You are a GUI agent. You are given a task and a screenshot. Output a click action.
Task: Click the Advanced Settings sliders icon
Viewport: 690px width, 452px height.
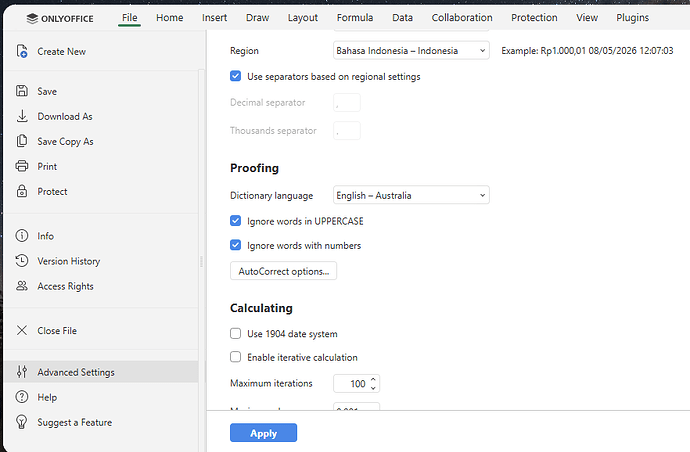[x=22, y=372]
